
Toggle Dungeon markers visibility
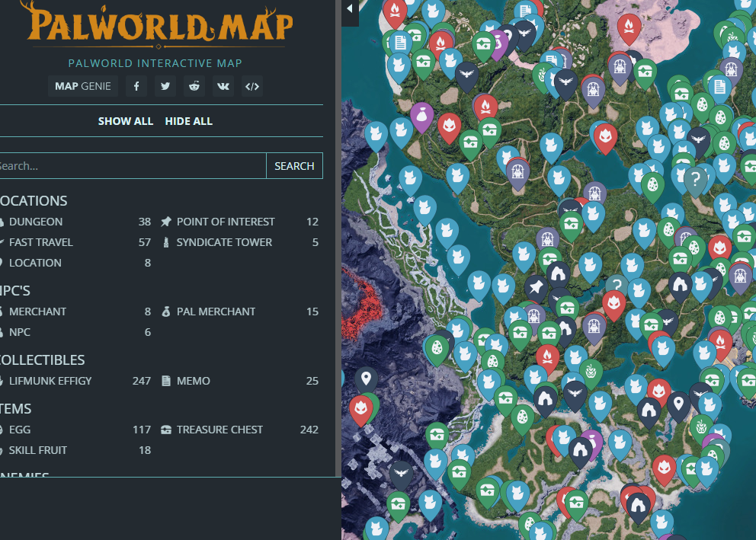tap(36, 222)
